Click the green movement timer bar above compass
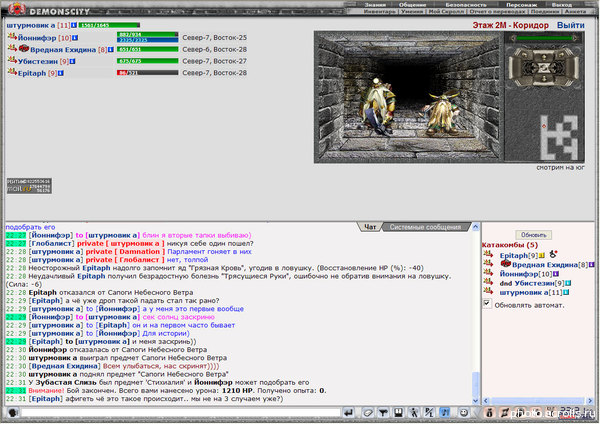Screen dimensions: 600x424 (x=544, y=38)
